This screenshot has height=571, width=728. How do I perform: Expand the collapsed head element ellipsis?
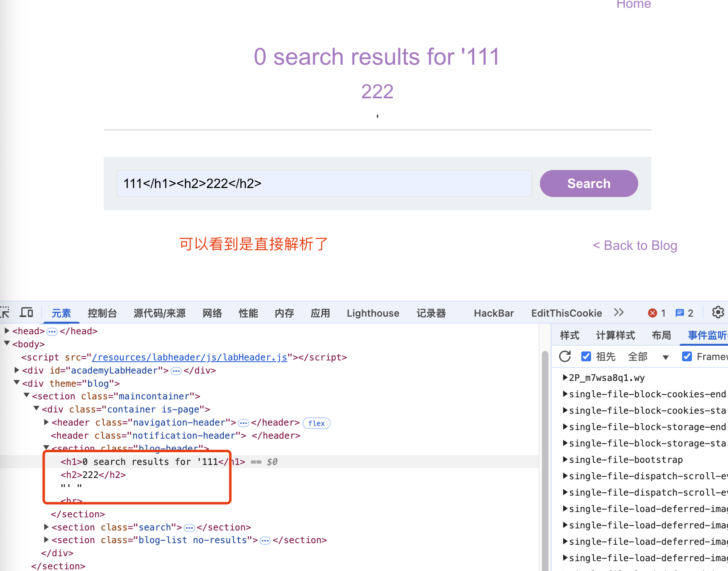click(x=52, y=331)
